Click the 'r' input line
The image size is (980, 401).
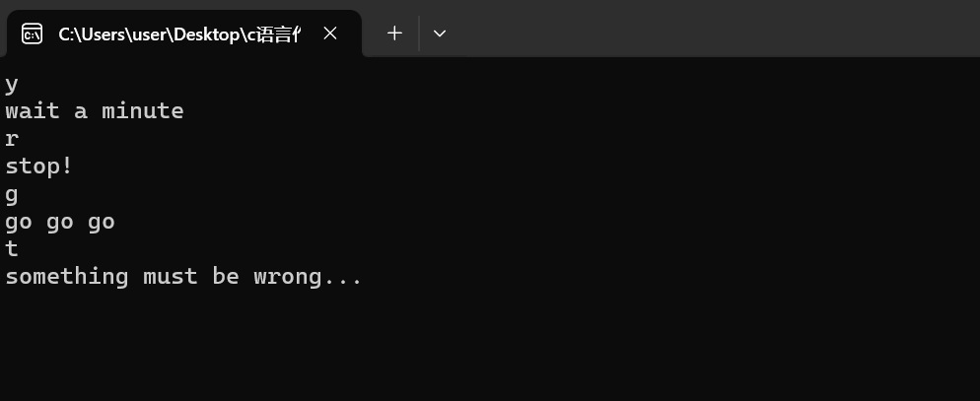point(12,139)
